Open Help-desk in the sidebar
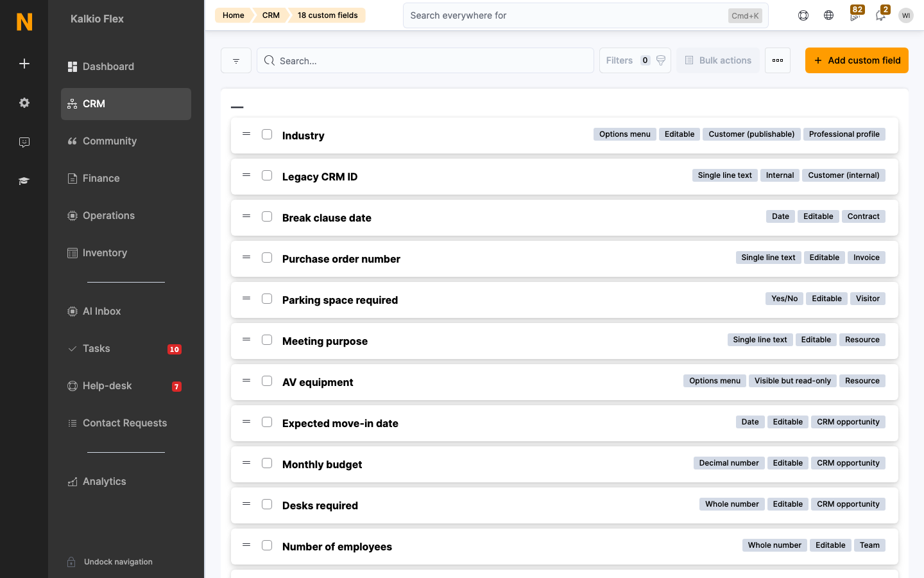 click(x=126, y=386)
